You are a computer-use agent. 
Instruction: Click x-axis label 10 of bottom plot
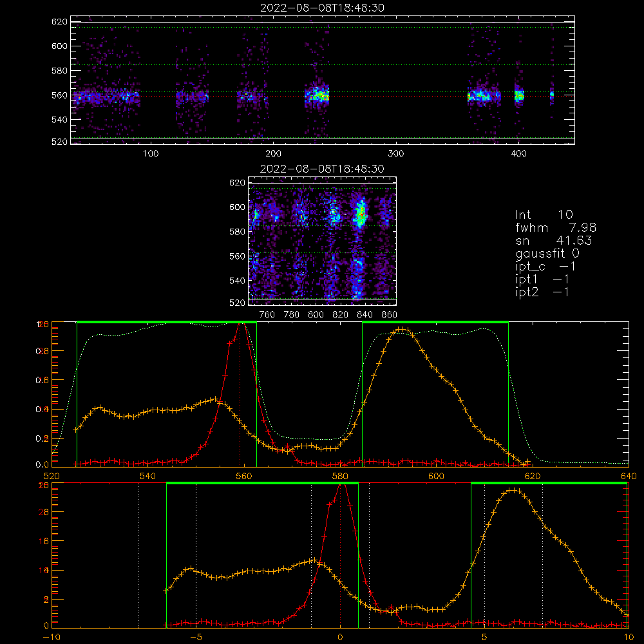tap(629, 638)
